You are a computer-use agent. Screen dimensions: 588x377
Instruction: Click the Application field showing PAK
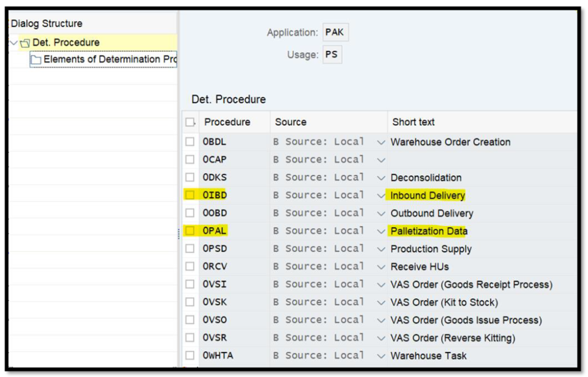[335, 32]
